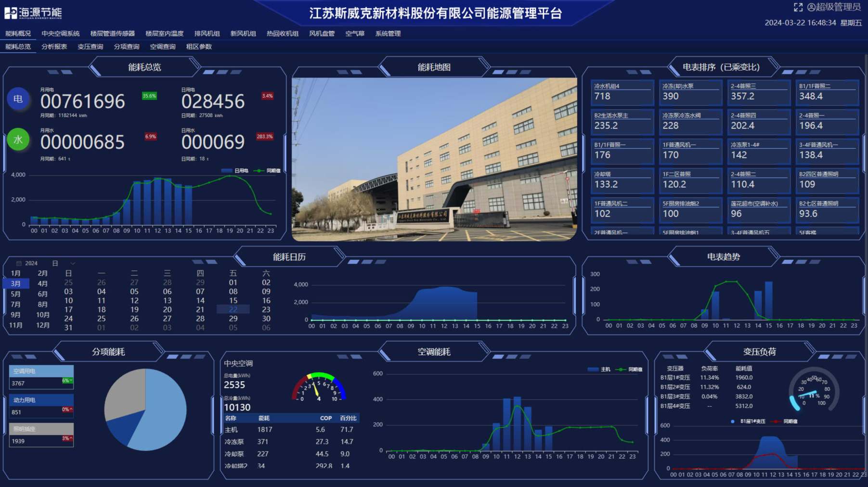868x487 pixels.
Task: Open the 楼层室内温度 menu
Action: pos(165,34)
